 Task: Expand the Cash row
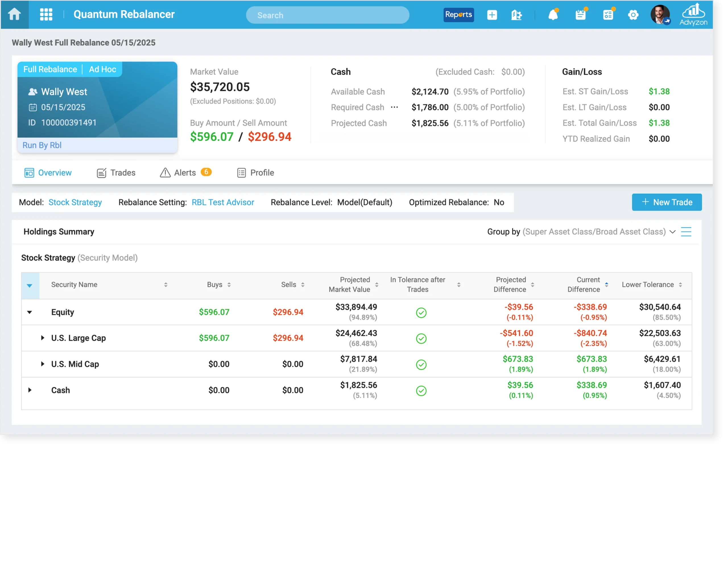pyautogui.click(x=30, y=390)
